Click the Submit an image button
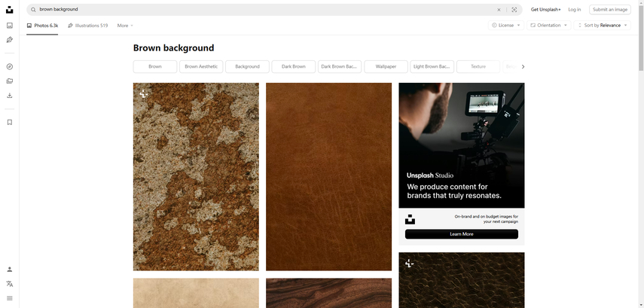 pos(610,10)
